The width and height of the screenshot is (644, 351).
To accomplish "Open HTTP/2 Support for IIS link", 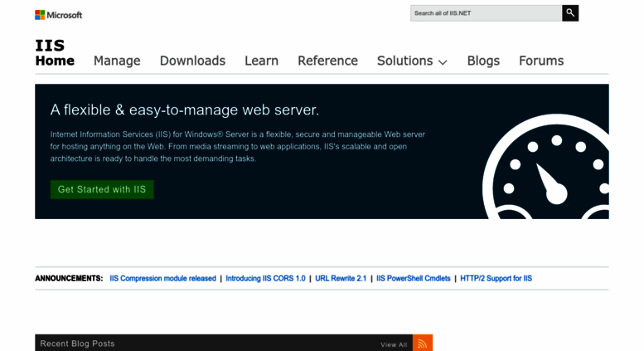I will coord(496,279).
